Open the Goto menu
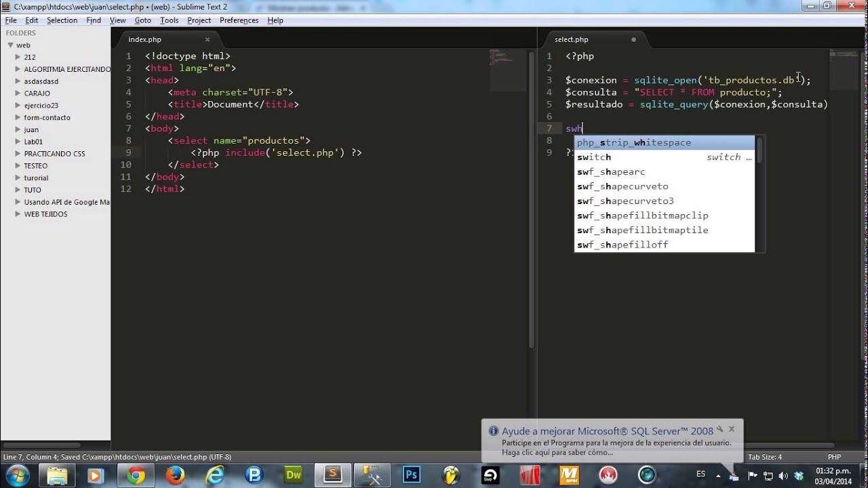Screen dimensions: 868x488 pos(142,20)
